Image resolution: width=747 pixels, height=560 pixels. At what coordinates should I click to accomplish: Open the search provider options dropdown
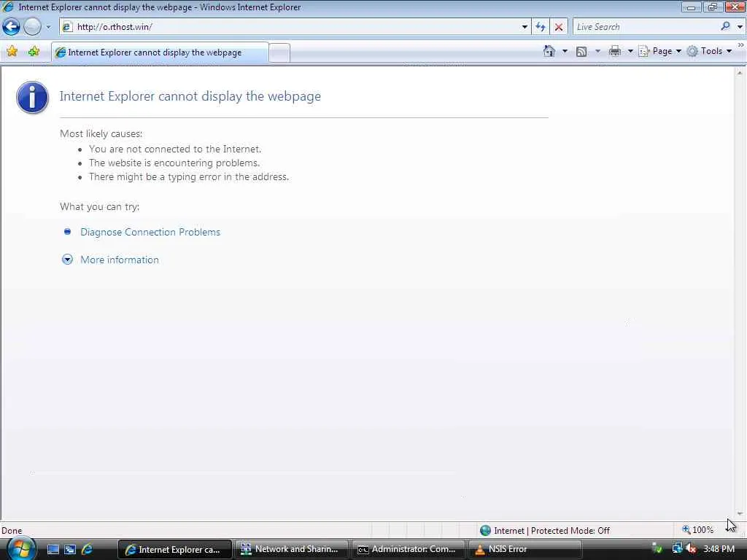(740, 27)
